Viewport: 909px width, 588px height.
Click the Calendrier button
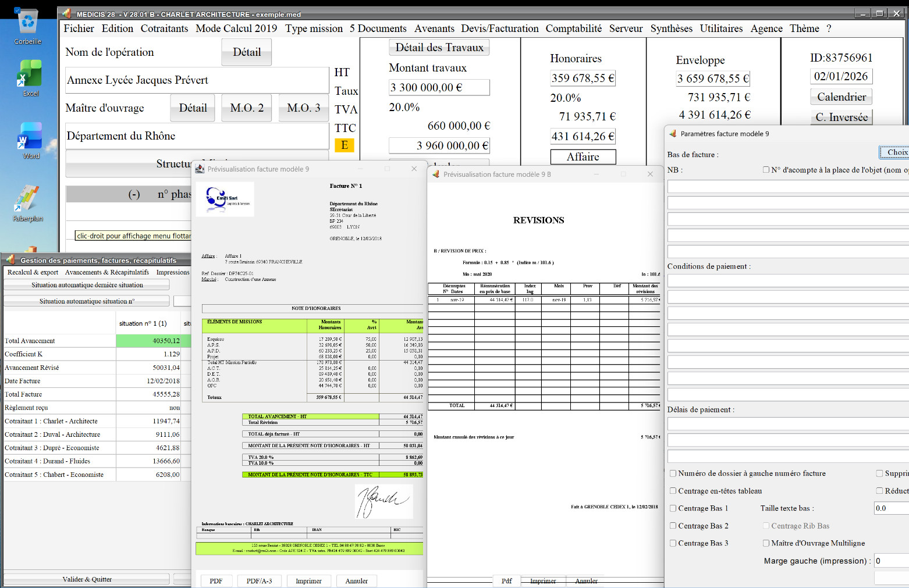841,97
